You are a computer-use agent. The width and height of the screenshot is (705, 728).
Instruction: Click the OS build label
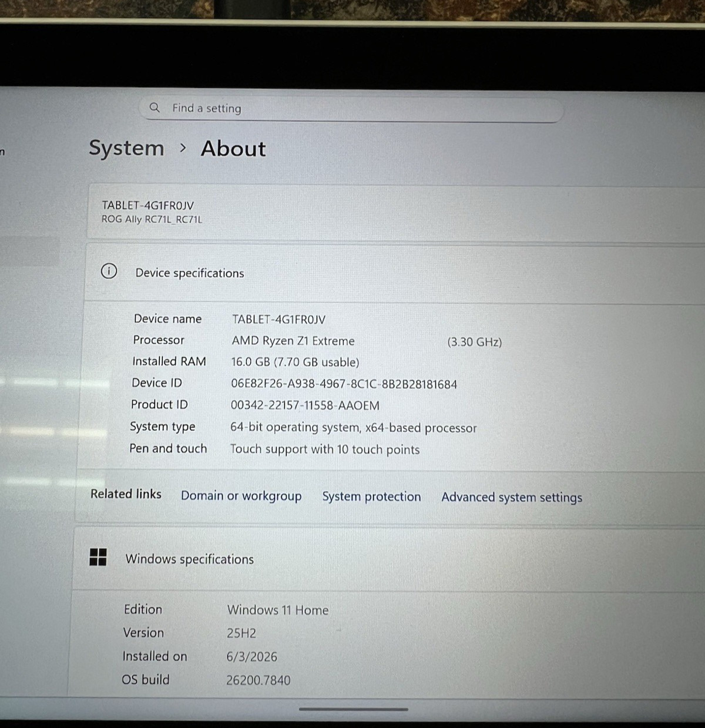coord(145,680)
